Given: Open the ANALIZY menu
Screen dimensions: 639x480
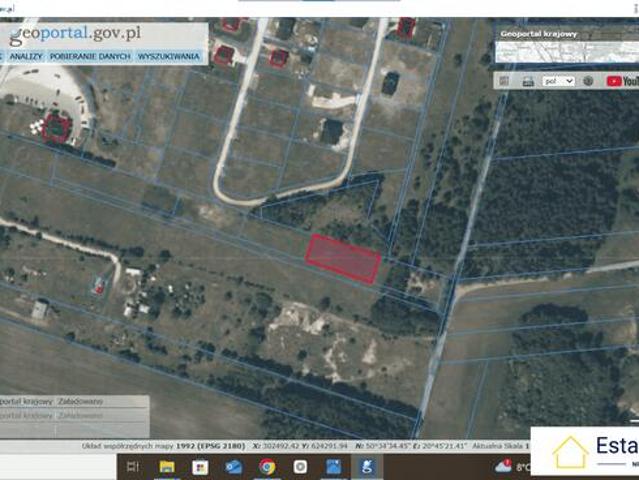Looking at the screenshot, I should [x=26, y=56].
